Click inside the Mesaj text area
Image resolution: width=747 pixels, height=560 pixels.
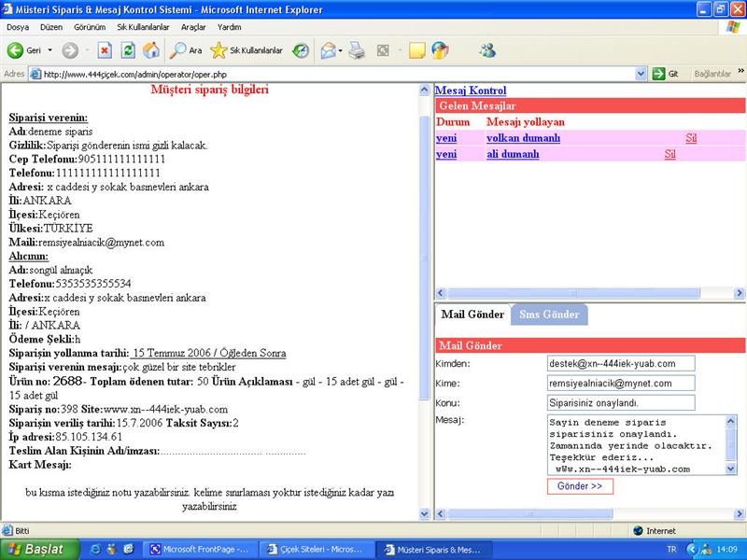pyautogui.click(x=636, y=445)
